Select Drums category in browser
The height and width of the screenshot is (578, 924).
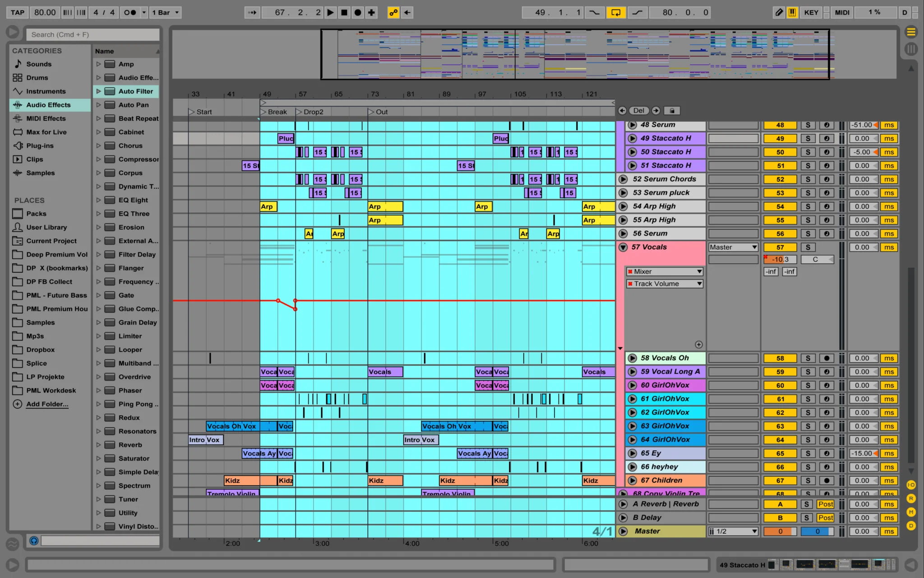(37, 78)
